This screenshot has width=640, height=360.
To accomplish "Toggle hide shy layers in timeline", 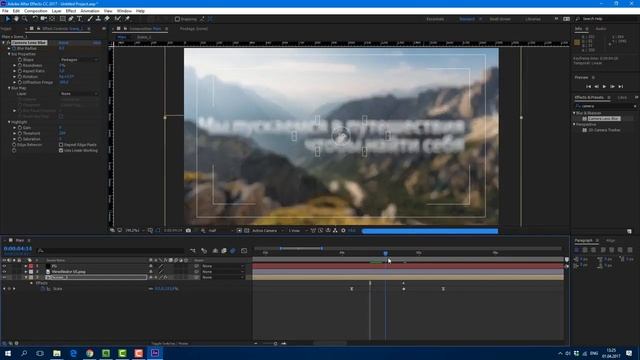I will tap(215, 251).
